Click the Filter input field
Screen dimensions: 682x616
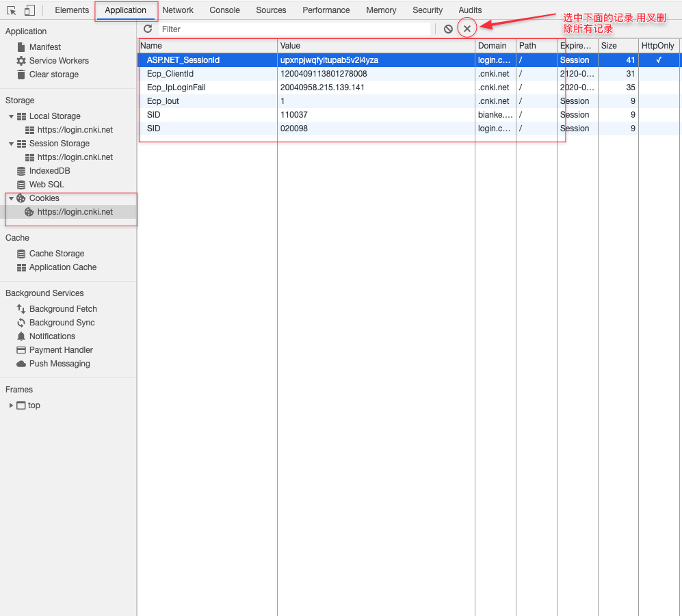coord(294,29)
